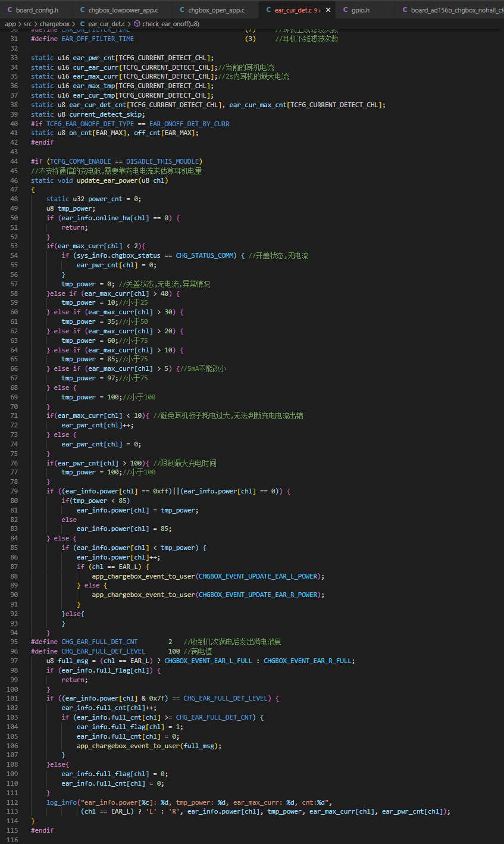Click the "app" breadcrumb segment

tap(11, 24)
